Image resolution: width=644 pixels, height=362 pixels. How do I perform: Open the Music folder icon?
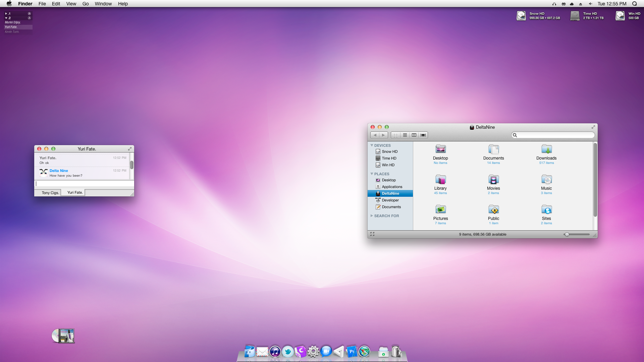546,179
